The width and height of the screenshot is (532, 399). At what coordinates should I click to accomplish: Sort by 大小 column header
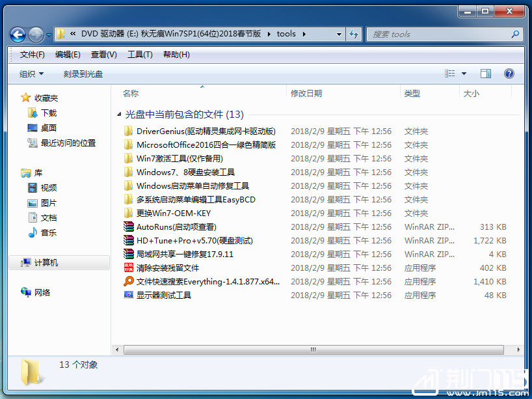pyautogui.click(x=472, y=93)
